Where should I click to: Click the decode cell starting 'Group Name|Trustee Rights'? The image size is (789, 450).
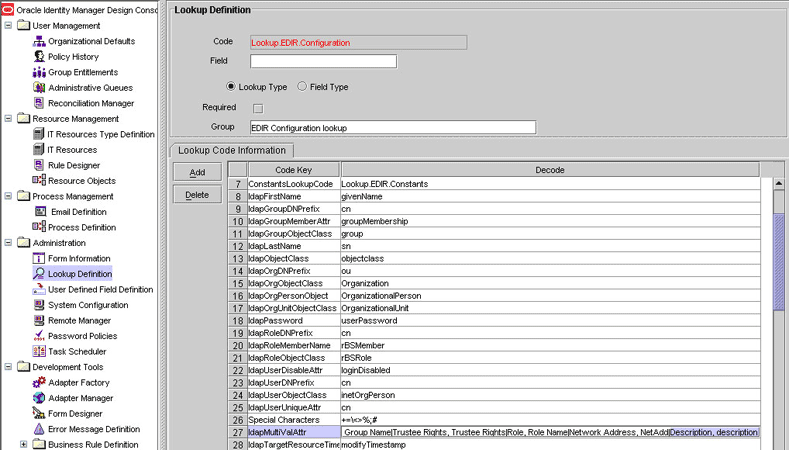pyautogui.click(x=550, y=432)
